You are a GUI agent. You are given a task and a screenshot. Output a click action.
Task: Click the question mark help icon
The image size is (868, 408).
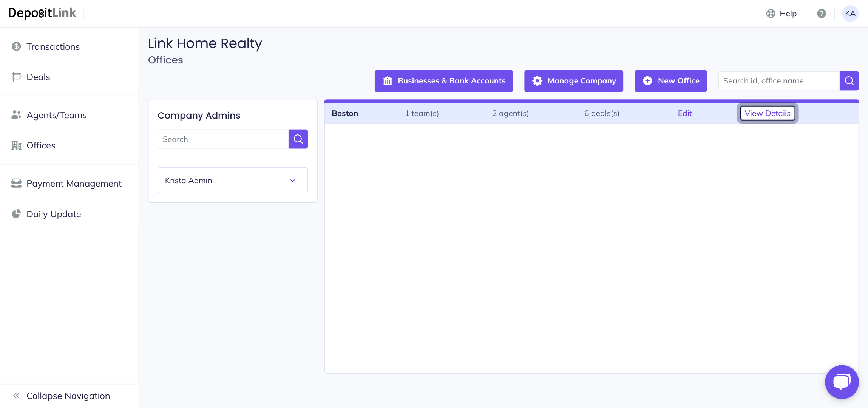click(x=822, y=14)
